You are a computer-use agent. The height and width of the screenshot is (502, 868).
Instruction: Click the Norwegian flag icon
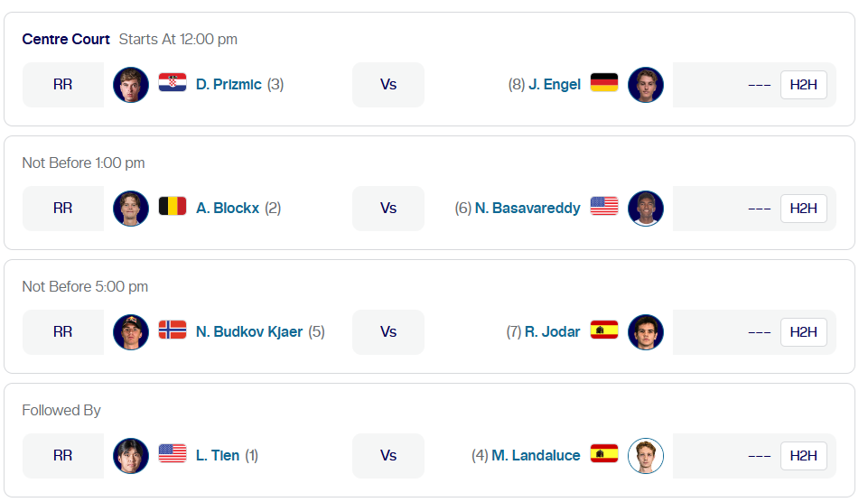(173, 331)
